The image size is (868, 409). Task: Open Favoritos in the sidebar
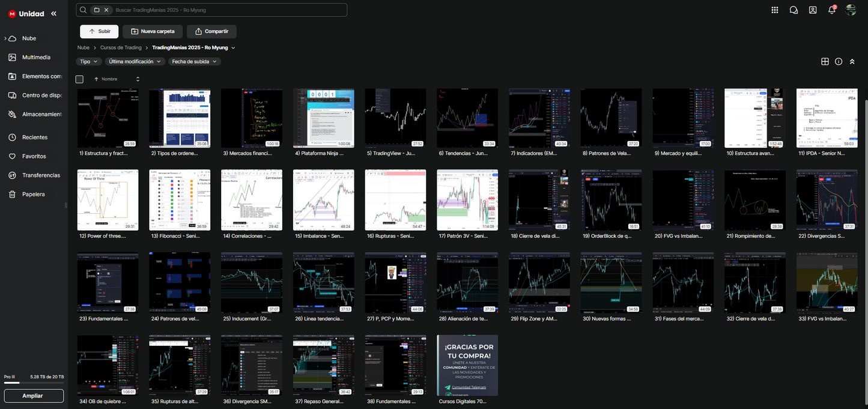click(x=34, y=156)
